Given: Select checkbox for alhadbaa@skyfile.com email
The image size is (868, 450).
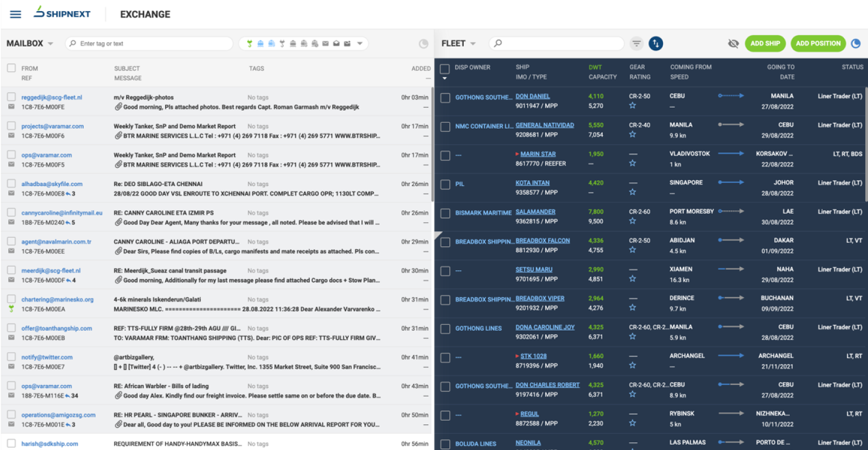Looking at the screenshot, I should tap(11, 184).
